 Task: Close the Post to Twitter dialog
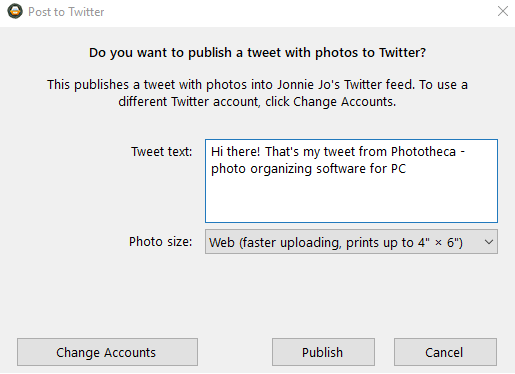503,11
